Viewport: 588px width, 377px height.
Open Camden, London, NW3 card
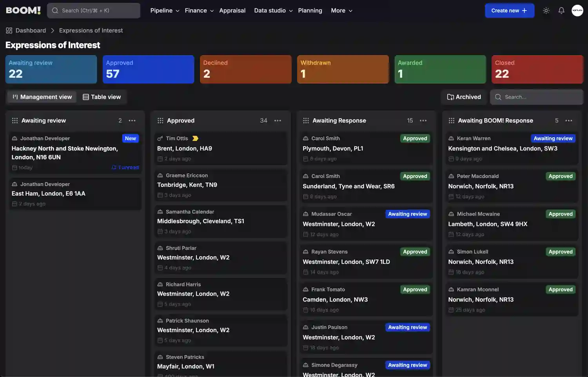click(366, 299)
